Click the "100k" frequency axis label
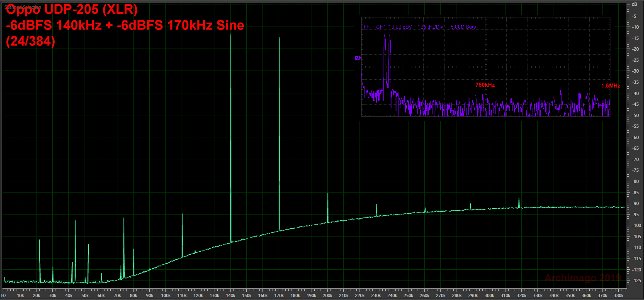Image resolution: width=644 pixels, height=300 pixels. click(x=166, y=296)
